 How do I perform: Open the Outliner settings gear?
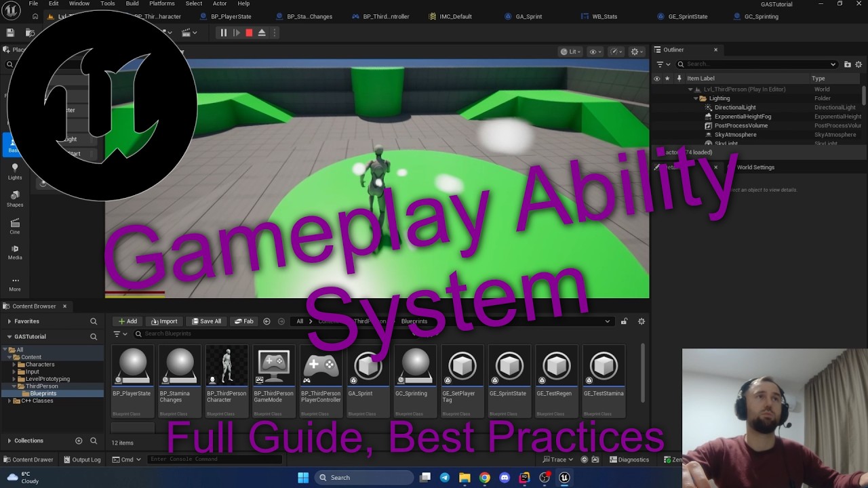pyautogui.click(x=859, y=64)
